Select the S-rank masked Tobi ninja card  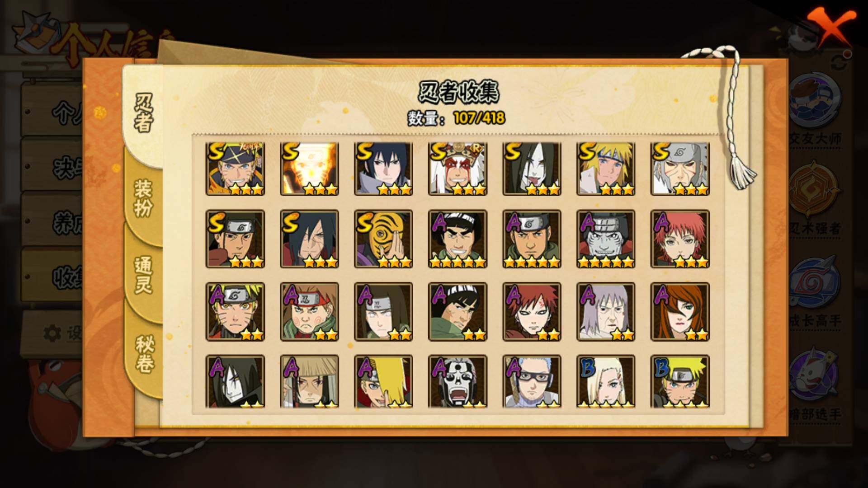[x=383, y=239]
